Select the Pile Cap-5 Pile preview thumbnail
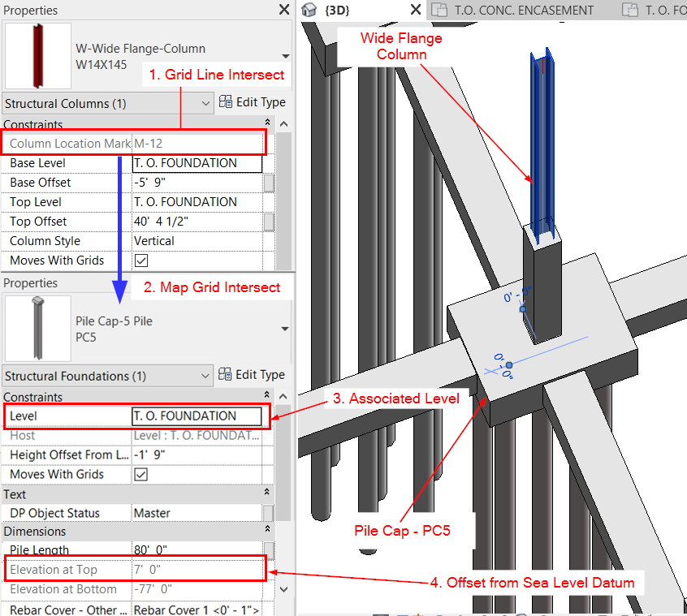 point(37,328)
